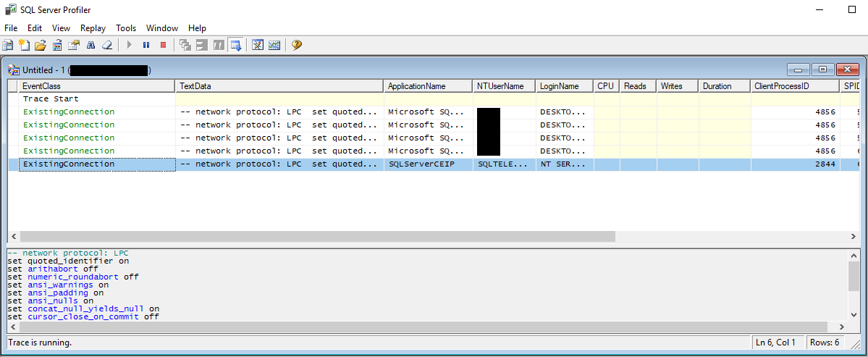Viewport: 868px width, 357px height.
Task: Click 'set ansi_padding on' line
Action: [55, 293]
